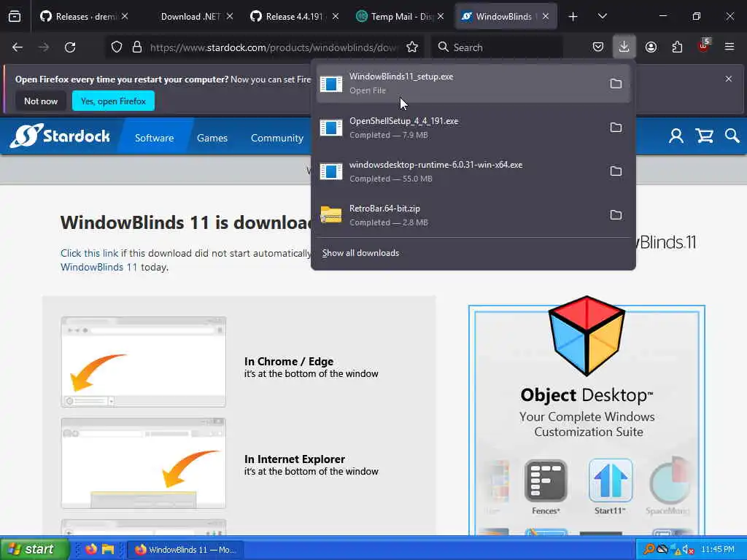Viewport: 747px width, 560px height.
Task: Click Yes, open Firefox button
Action: point(113,101)
